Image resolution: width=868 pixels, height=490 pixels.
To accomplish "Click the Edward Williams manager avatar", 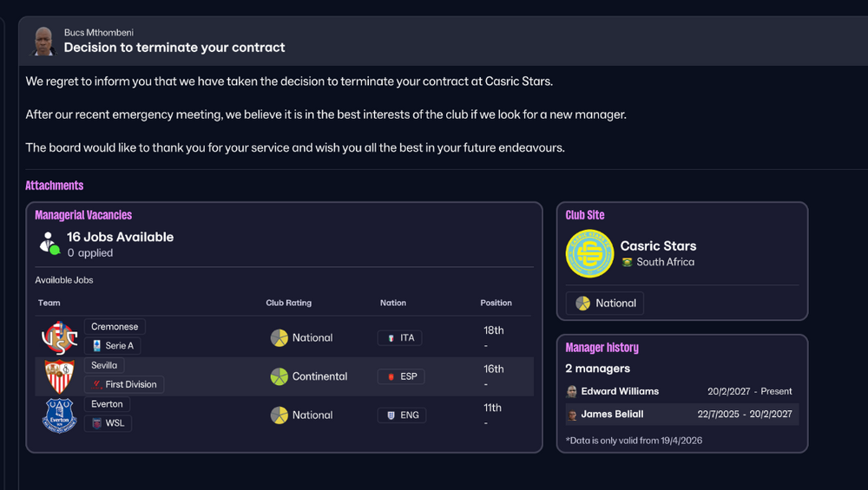I will coord(572,391).
